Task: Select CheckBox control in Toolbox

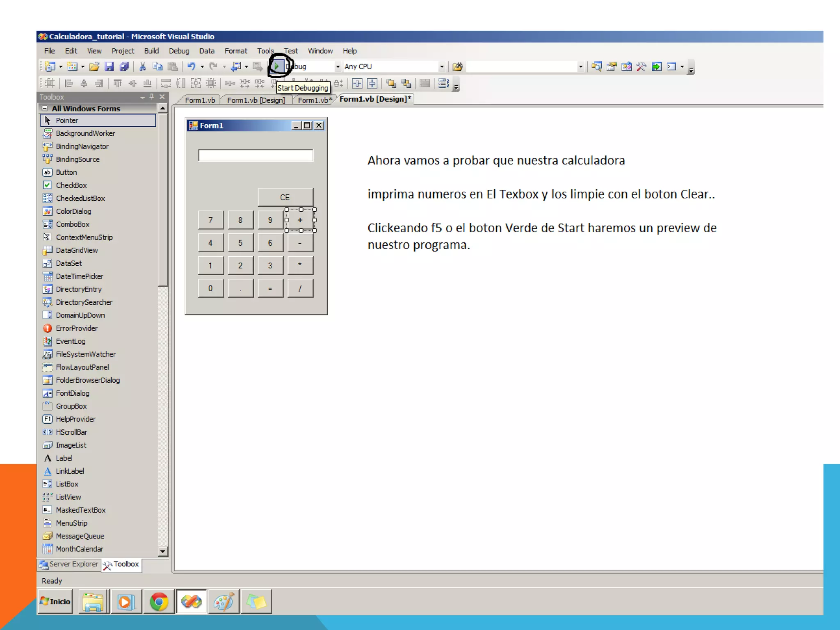Action: (71, 185)
